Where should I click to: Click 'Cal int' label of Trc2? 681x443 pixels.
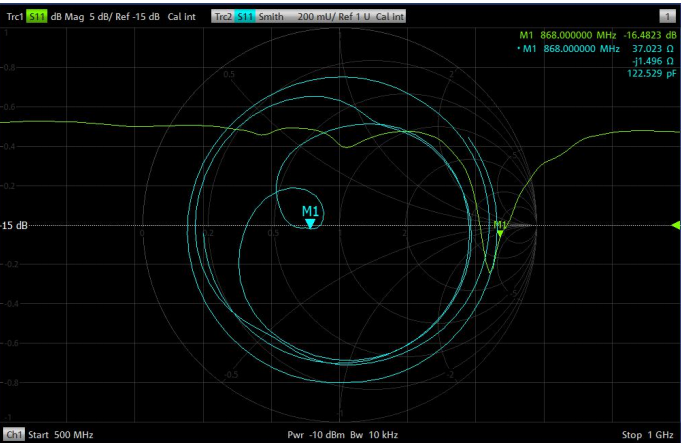(390, 17)
